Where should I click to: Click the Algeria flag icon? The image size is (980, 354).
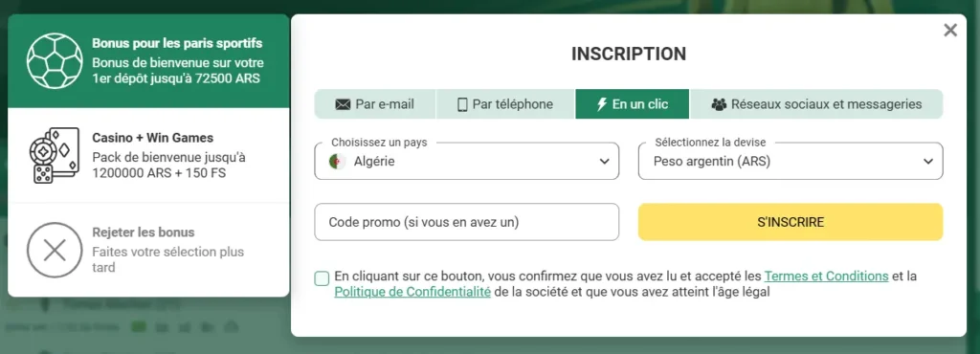pyautogui.click(x=338, y=161)
